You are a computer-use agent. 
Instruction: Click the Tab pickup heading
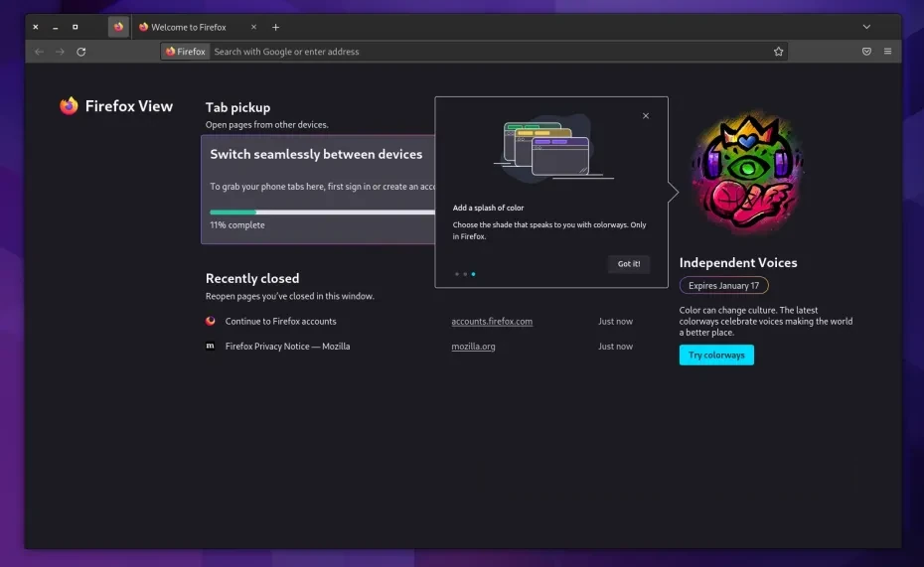point(238,108)
